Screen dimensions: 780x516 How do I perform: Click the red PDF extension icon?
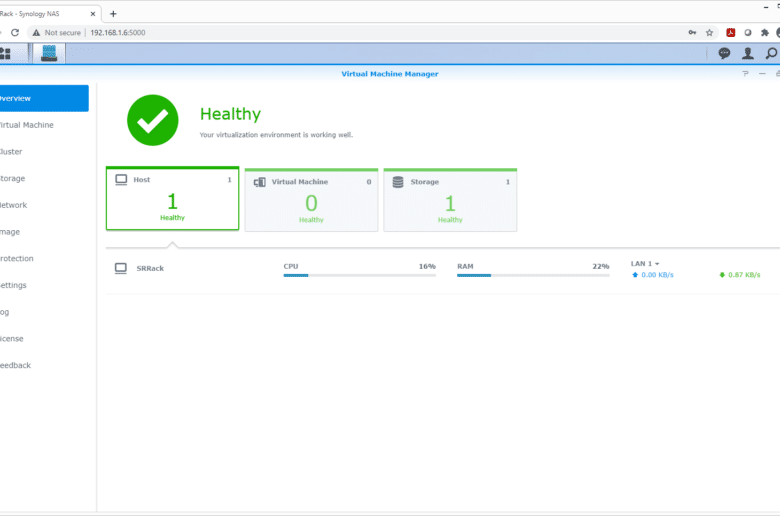(x=730, y=32)
